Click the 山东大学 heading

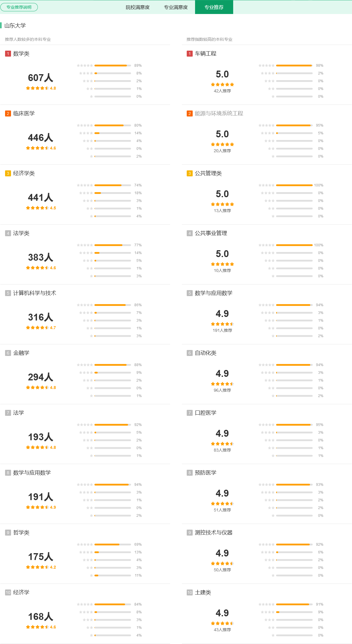coord(15,26)
